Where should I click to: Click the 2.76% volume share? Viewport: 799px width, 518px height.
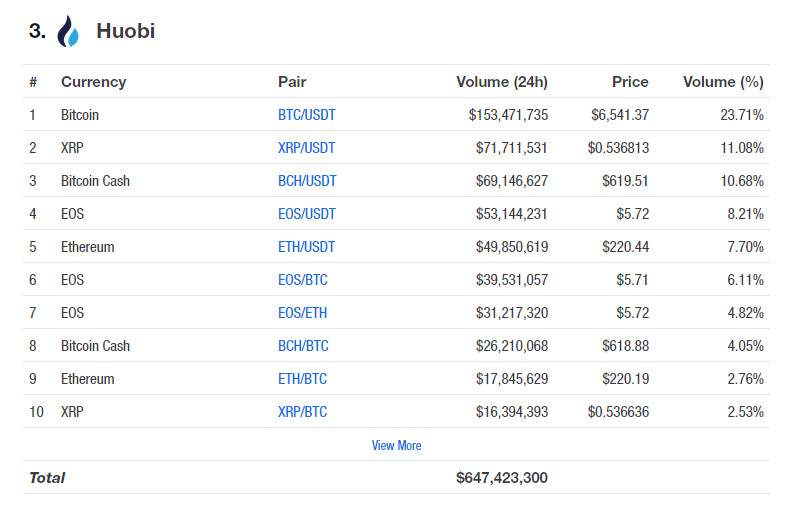click(745, 379)
